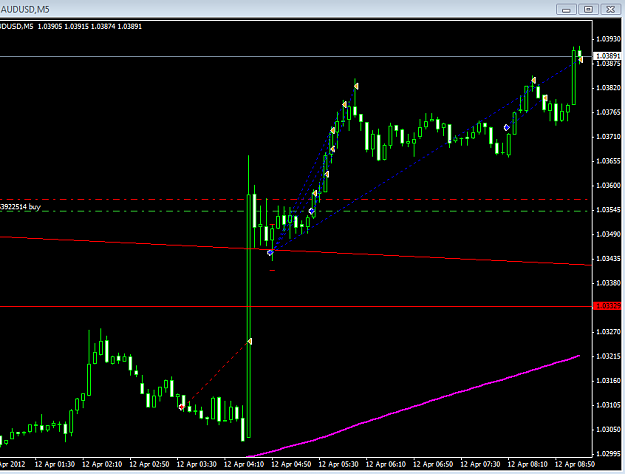
Task: Click the open price 1.03905 in the chart header
Action: pos(50,27)
